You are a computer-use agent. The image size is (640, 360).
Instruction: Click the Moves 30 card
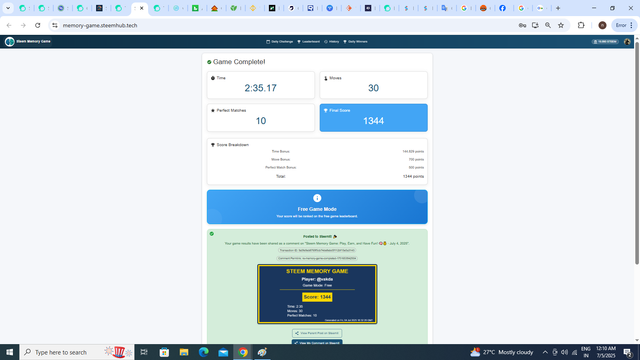373,85
